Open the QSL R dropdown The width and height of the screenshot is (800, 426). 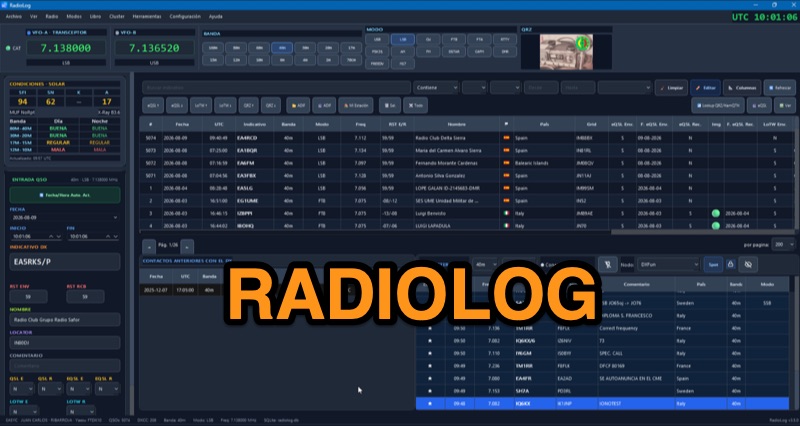click(x=50, y=389)
